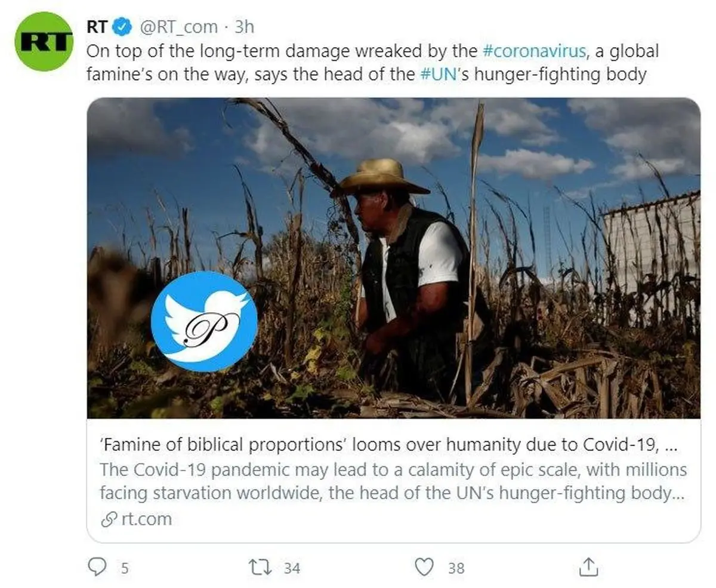
Task: Click the chain link icon beside rt.com
Action: click(x=108, y=519)
